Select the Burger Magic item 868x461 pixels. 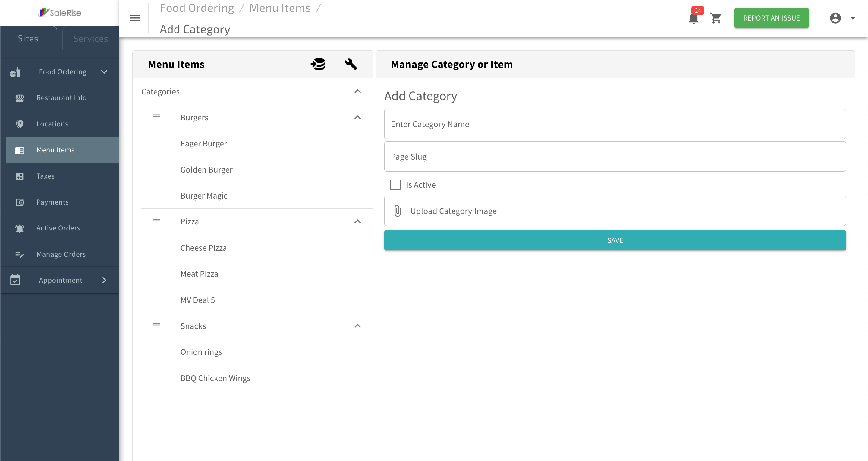pyautogui.click(x=203, y=196)
